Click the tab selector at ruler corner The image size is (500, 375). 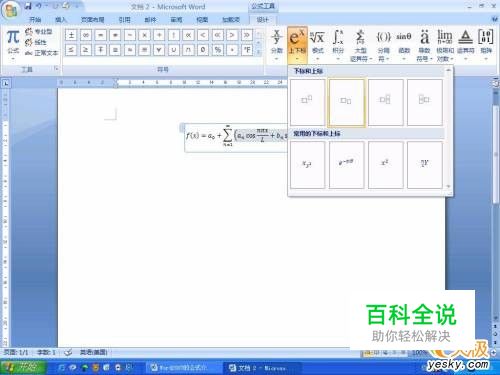[6, 83]
